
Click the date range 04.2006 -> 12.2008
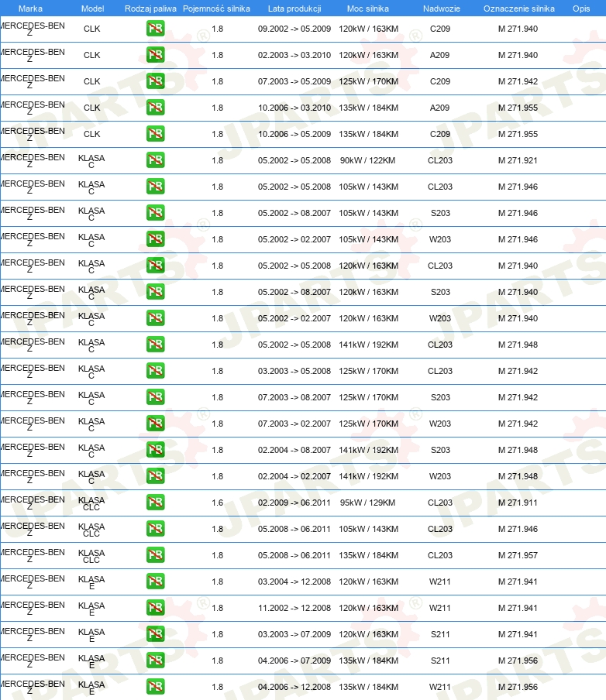tap(294, 687)
